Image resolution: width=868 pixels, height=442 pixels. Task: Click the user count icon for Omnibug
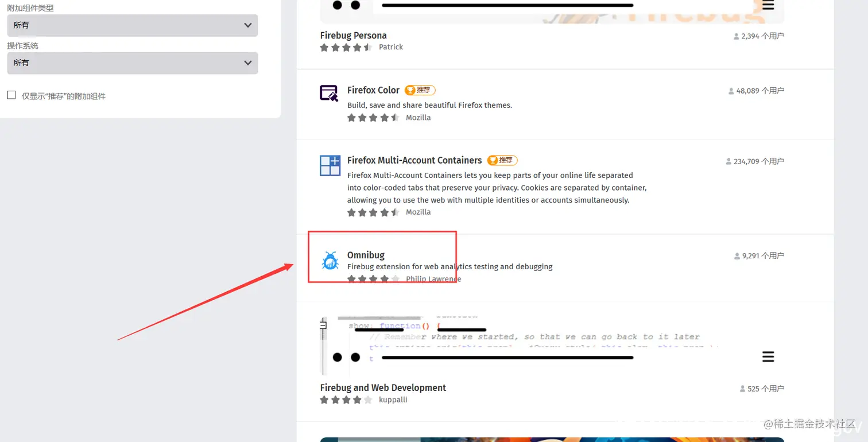[x=737, y=256]
